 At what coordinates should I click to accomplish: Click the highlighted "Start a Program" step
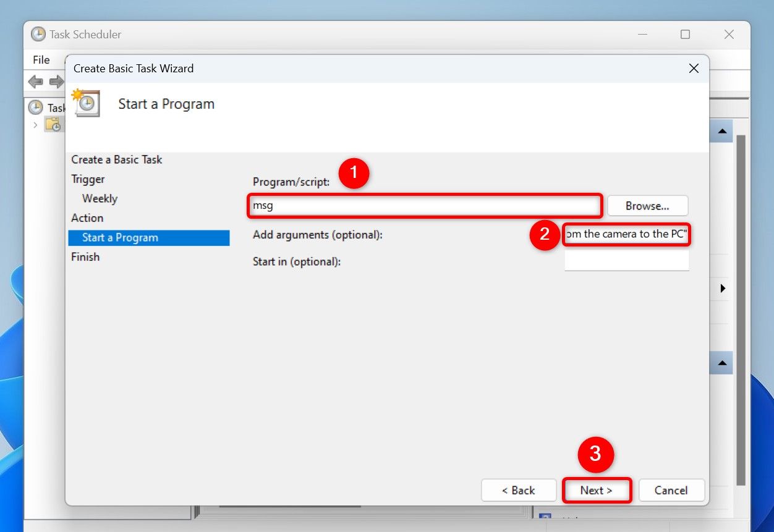click(x=149, y=238)
